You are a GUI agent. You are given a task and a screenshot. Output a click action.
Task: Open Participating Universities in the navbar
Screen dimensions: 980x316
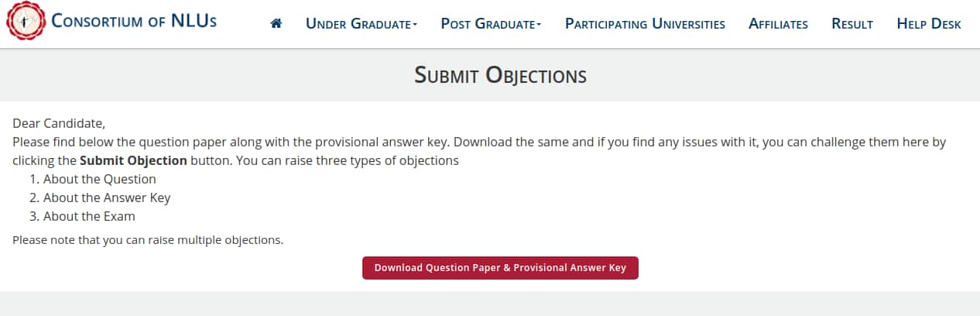(x=645, y=24)
